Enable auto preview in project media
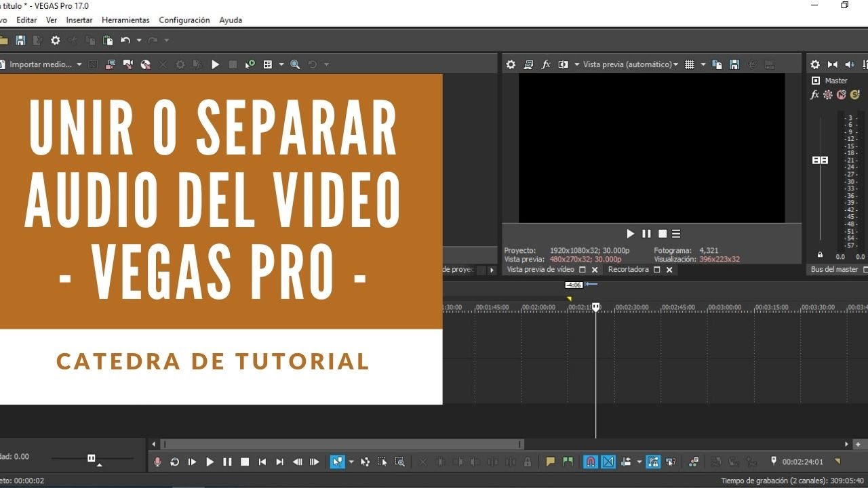The image size is (868, 488). pyautogui.click(x=250, y=64)
